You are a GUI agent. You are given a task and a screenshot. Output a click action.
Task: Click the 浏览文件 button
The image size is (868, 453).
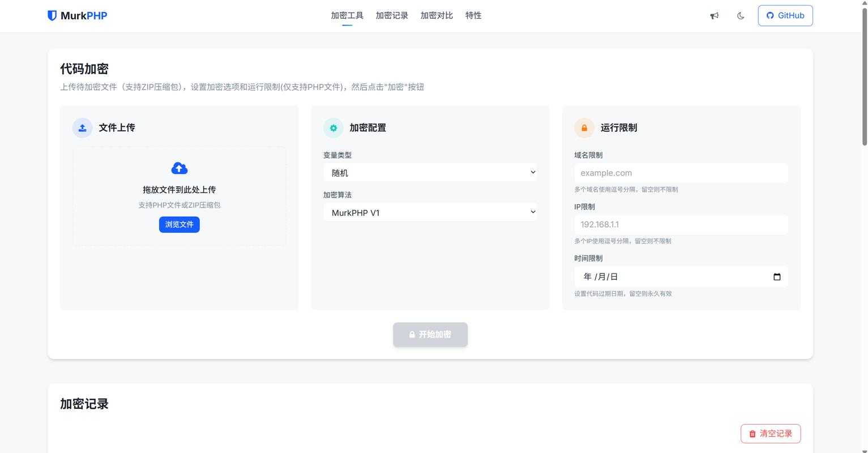point(179,224)
